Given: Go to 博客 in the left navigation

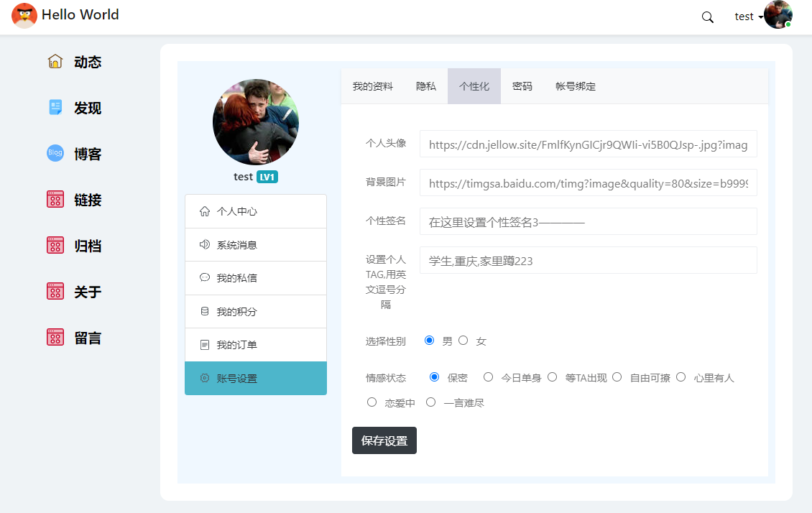Looking at the screenshot, I should (x=88, y=154).
